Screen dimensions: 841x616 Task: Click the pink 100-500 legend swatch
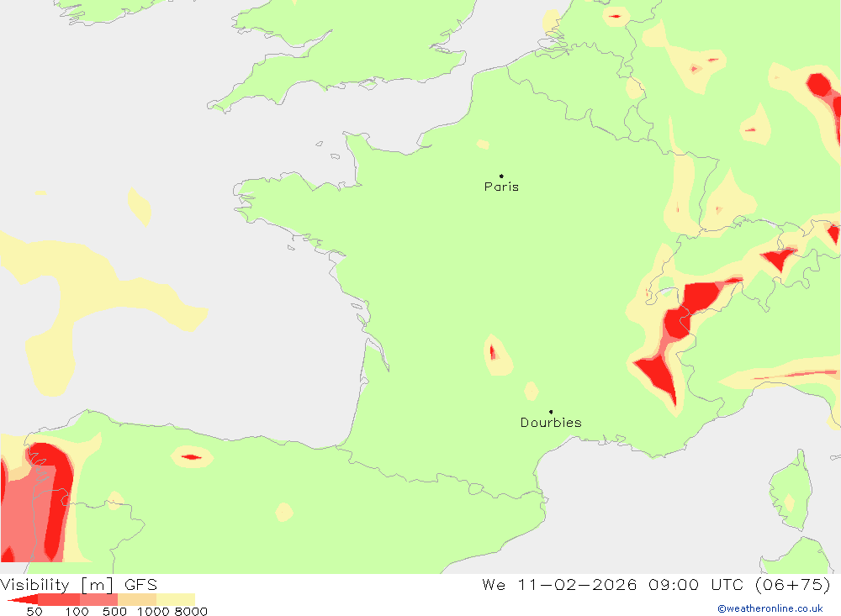pos(98,599)
